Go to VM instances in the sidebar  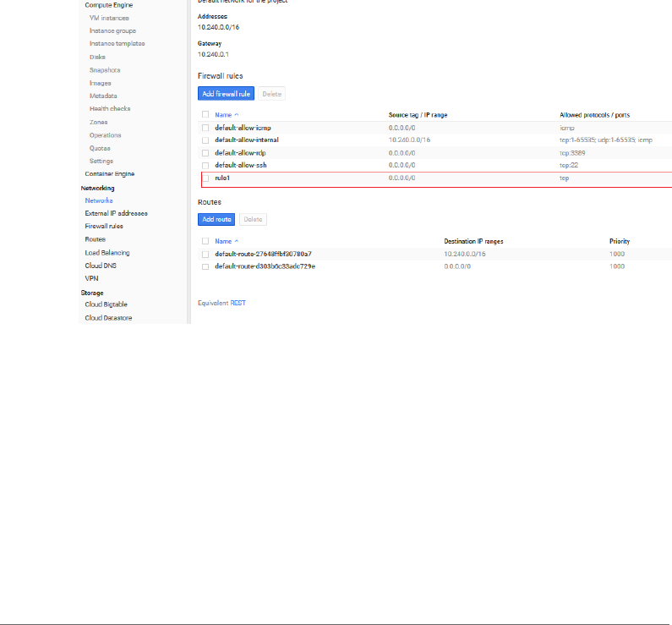tap(109, 18)
